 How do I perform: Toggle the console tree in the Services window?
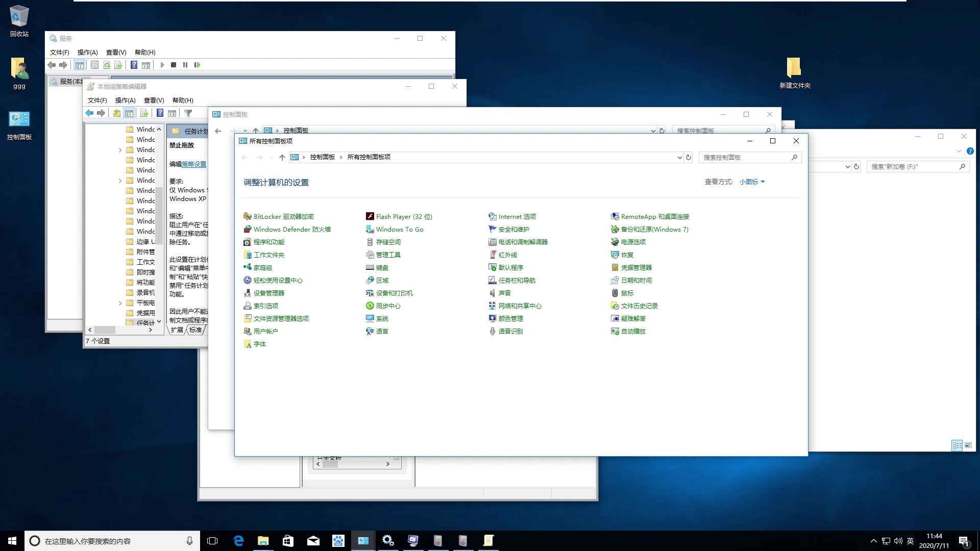(x=80, y=65)
